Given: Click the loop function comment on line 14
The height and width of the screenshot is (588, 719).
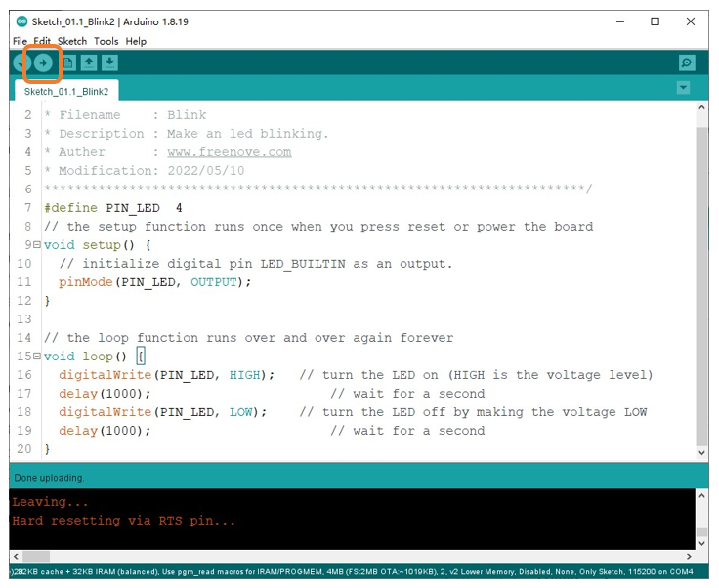Looking at the screenshot, I should click(x=248, y=338).
